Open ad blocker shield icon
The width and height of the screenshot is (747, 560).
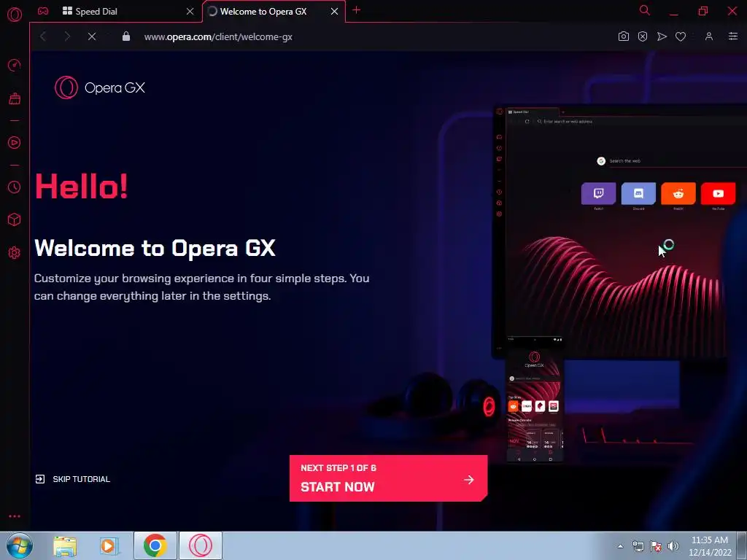point(643,36)
